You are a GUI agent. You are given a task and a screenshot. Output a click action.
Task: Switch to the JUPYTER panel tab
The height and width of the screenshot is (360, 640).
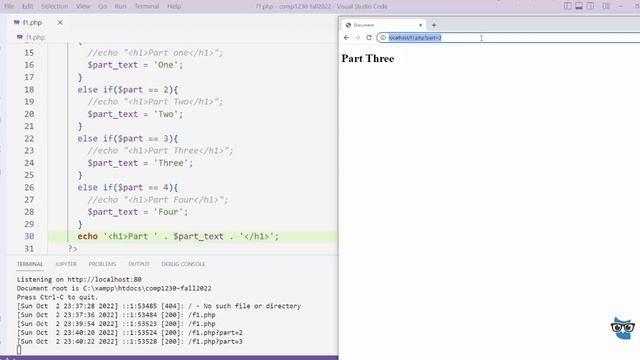click(66, 264)
